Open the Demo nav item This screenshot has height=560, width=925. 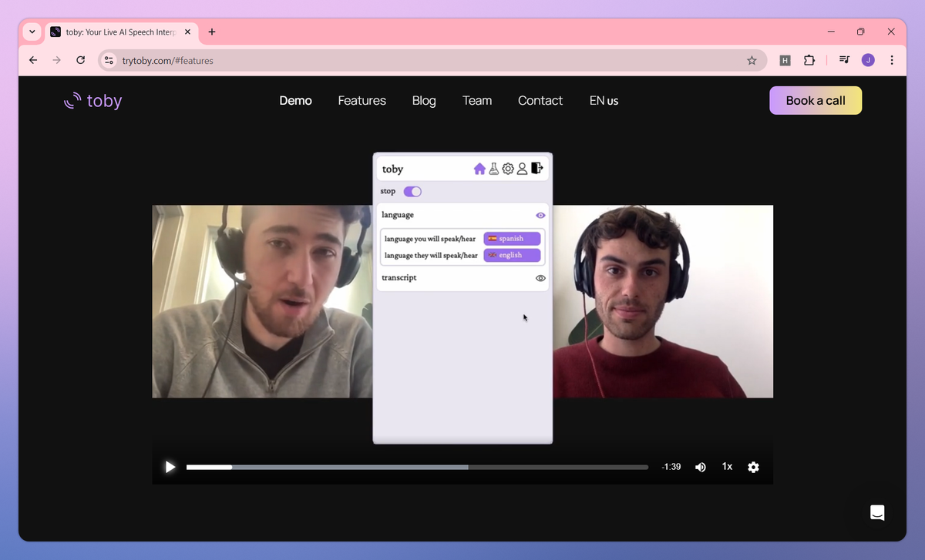(295, 101)
